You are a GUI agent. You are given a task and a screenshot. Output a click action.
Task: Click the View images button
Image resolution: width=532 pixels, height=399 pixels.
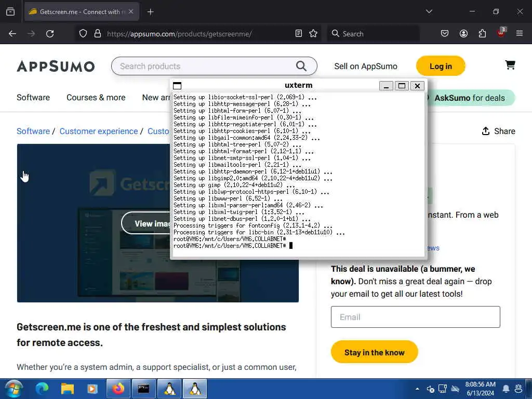[146, 223]
